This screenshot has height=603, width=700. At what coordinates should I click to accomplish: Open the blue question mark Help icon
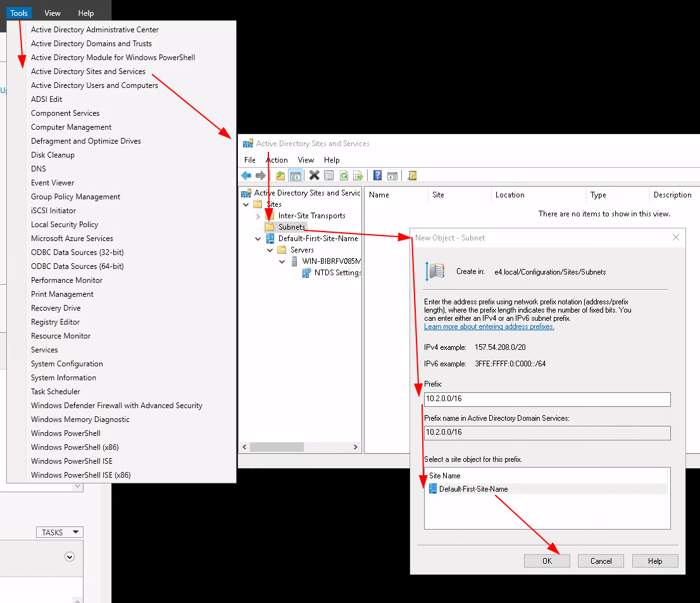tap(378, 176)
